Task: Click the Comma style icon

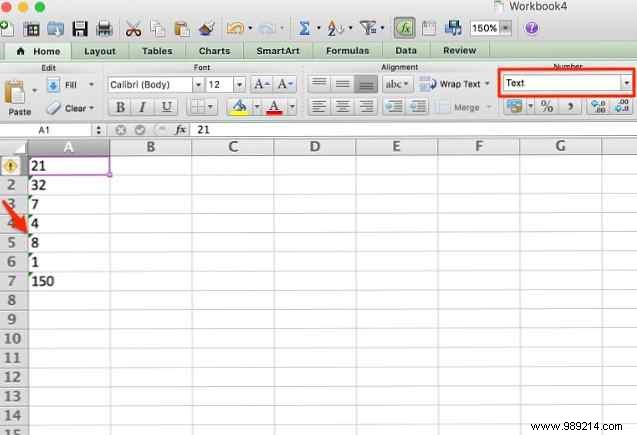Action: pos(570,106)
